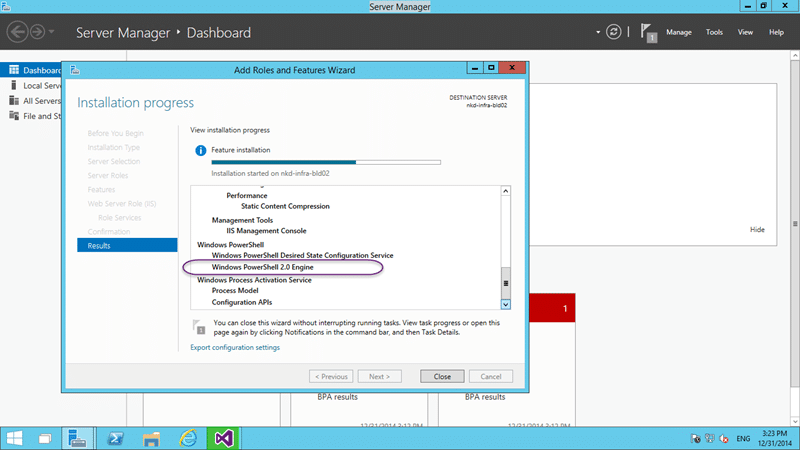Click the ENG language indicator in tray
The image size is (800, 450).
(743, 439)
